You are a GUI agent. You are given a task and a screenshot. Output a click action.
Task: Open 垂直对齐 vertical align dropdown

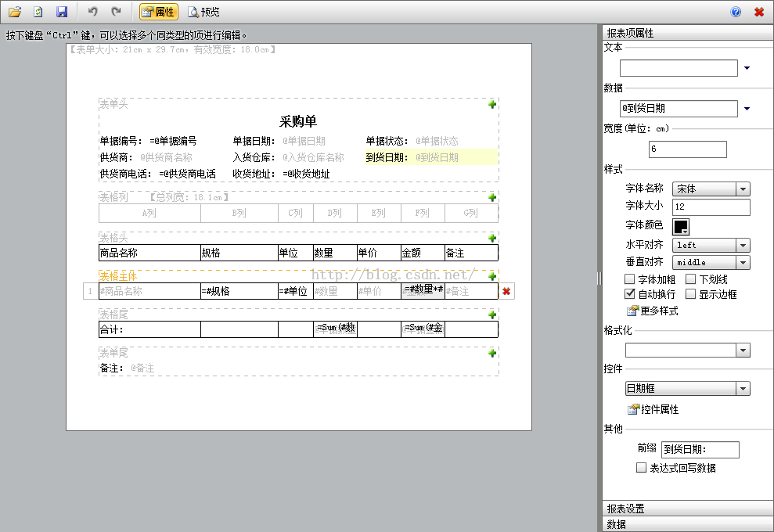click(x=743, y=263)
